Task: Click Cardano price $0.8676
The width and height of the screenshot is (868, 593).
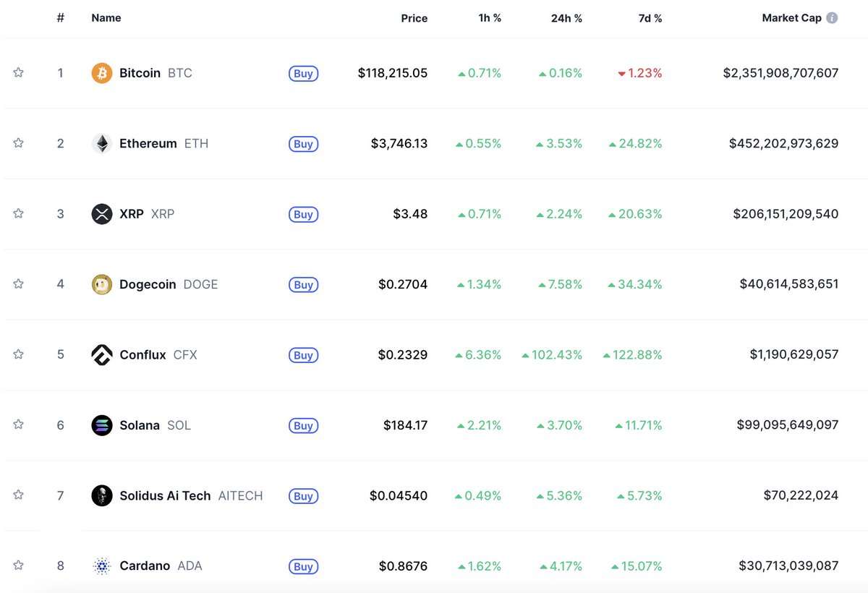Action: pyautogui.click(x=403, y=566)
